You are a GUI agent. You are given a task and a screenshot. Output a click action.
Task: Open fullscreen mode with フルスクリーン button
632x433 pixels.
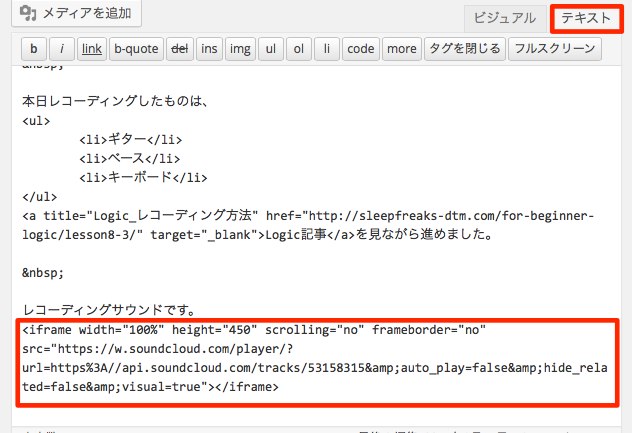tap(555, 49)
